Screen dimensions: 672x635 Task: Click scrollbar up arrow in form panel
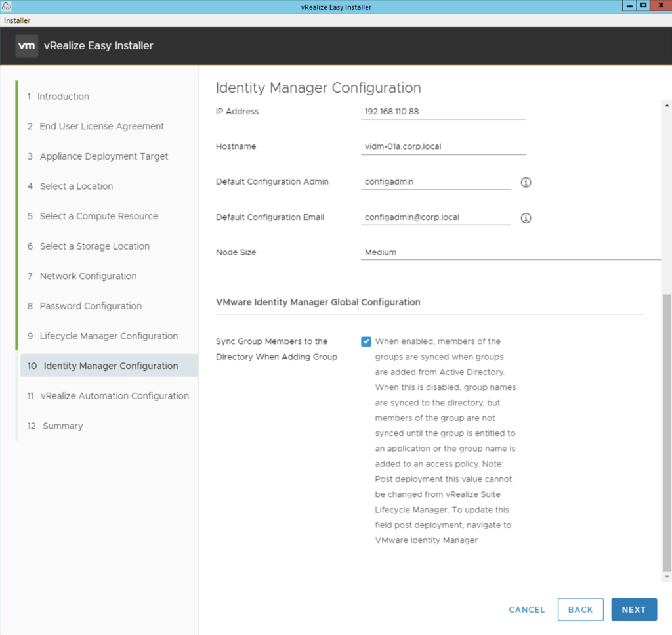click(x=667, y=105)
